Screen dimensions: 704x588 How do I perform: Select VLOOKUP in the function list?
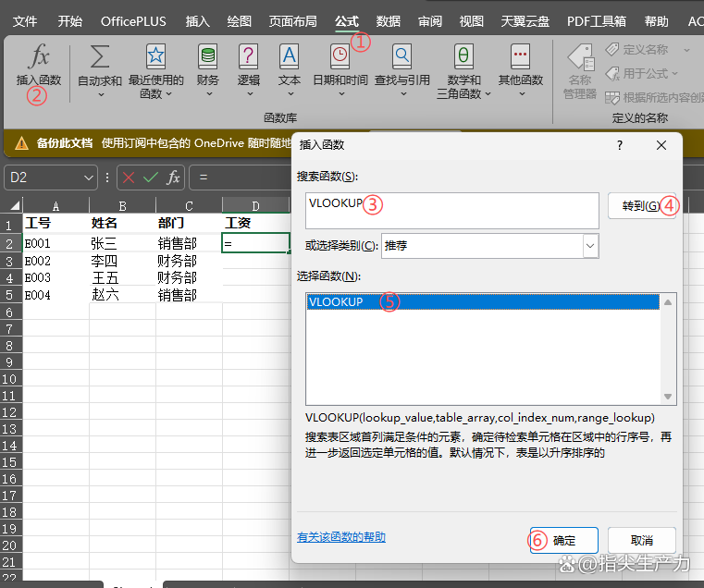coord(483,301)
